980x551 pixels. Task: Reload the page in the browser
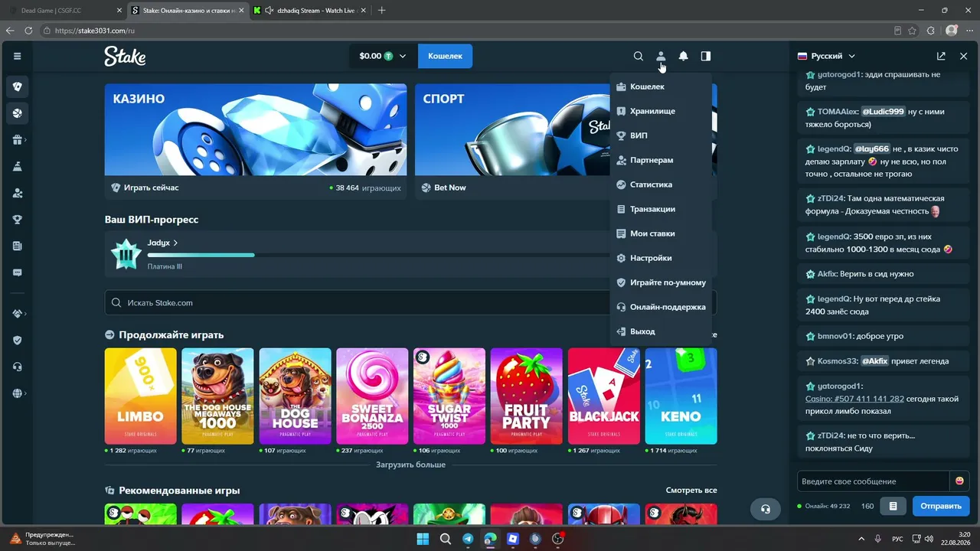(29, 31)
